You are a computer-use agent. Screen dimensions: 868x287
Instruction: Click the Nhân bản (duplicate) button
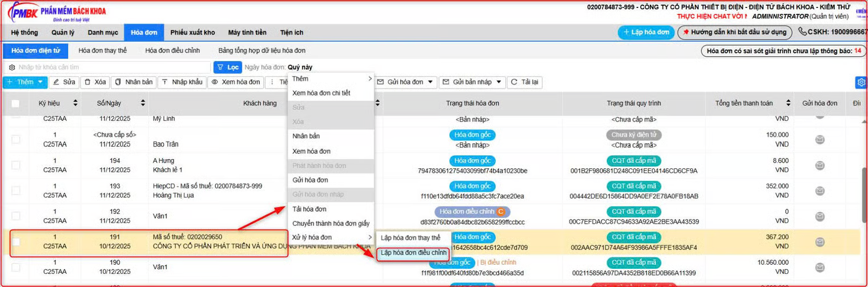click(134, 82)
